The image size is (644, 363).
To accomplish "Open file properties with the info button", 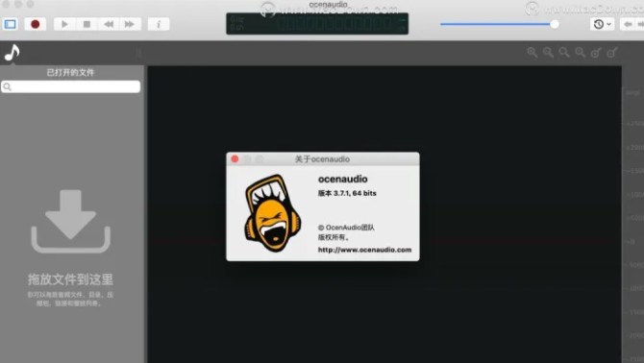I will coord(159,24).
